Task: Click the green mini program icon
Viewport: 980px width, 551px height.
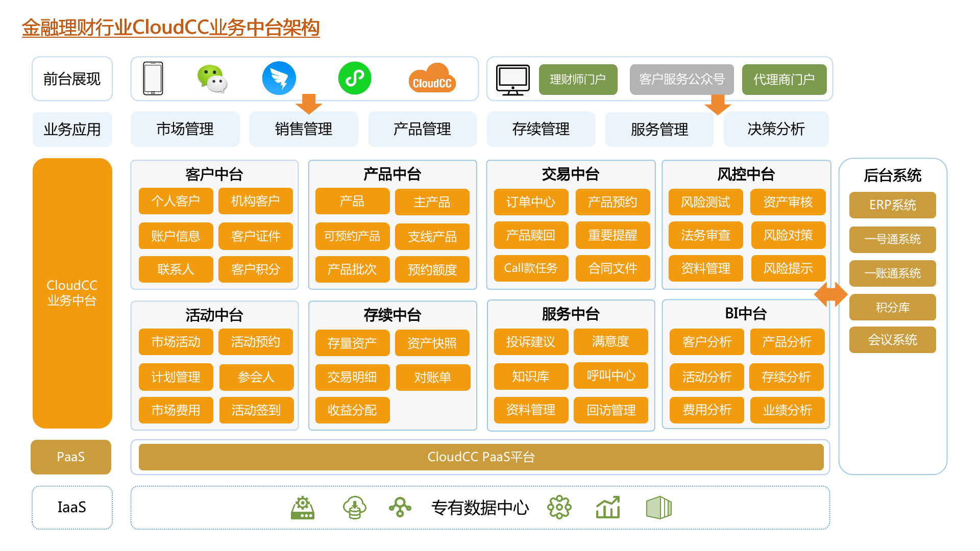Action: (355, 79)
